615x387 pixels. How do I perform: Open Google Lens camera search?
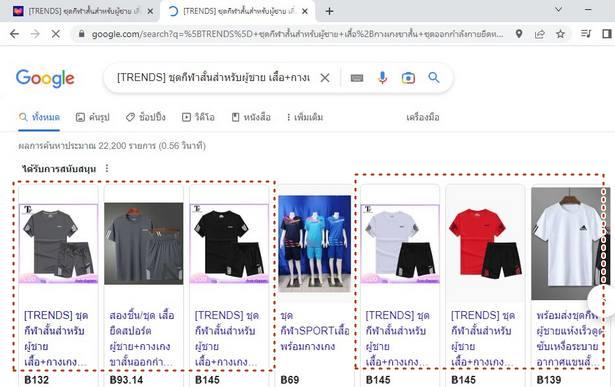(x=408, y=78)
